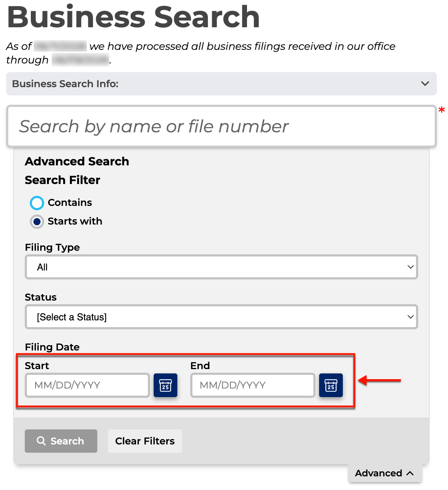Select the Starts with radio button

tap(37, 222)
